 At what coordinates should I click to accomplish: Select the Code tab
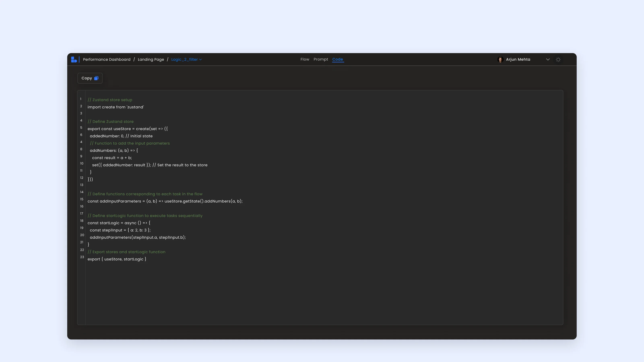click(x=337, y=59)
